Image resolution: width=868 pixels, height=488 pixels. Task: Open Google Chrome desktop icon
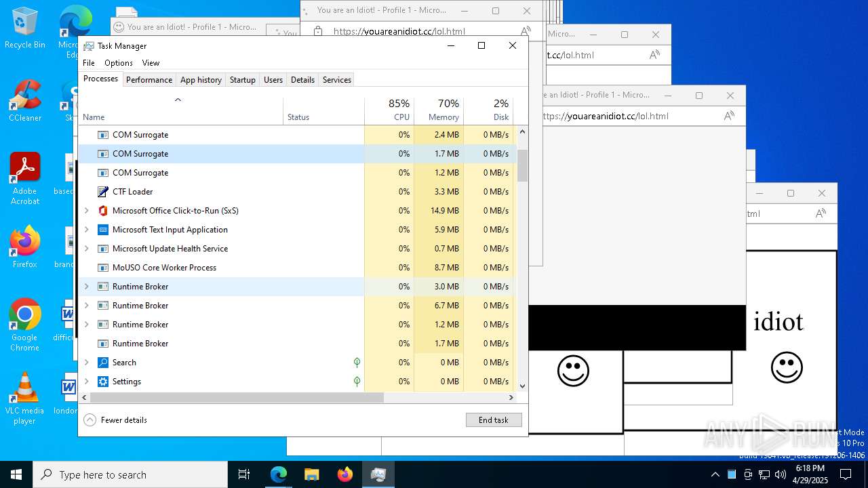[x=25, y=325]
